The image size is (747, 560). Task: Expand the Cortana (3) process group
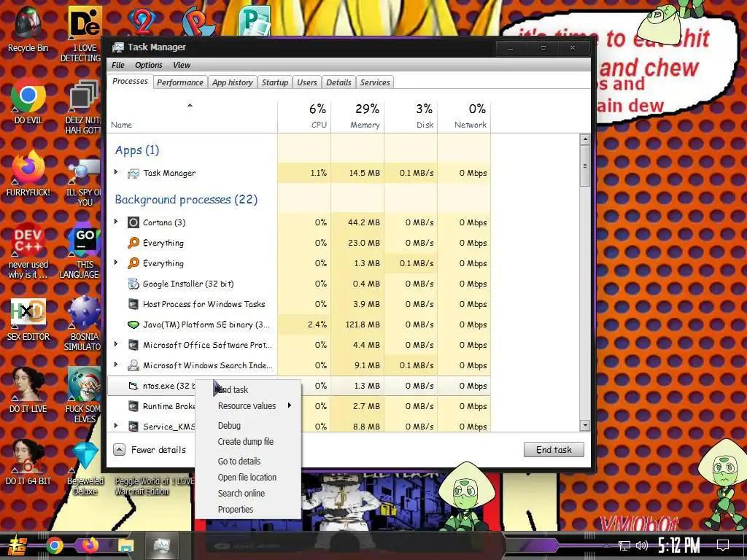point(116,222)
